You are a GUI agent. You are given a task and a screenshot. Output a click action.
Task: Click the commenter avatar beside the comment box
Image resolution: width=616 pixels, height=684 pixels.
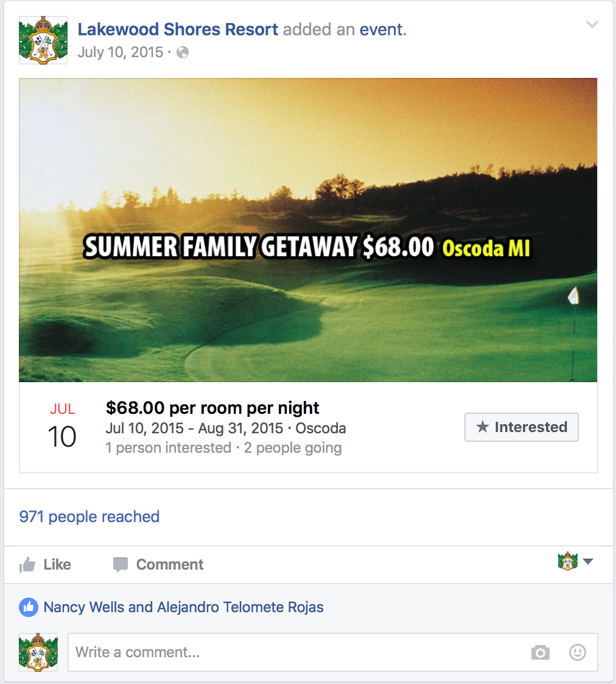(x=38, y=652)
